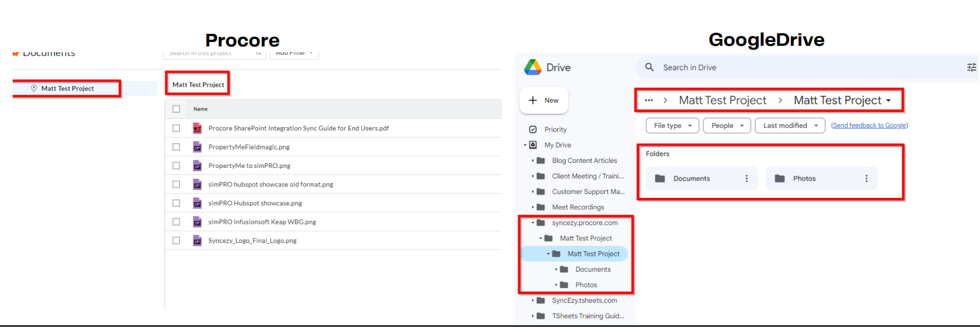Click the breadcrumb ellipsis in Drive
Viewport: 980px width, 327px height.
pyautogui.click(x=649, y=101)
